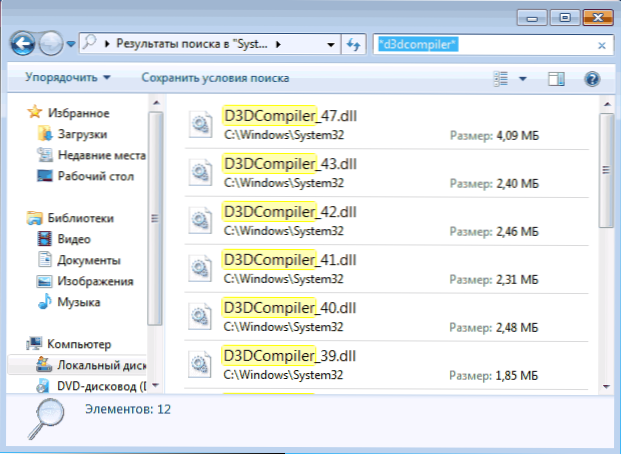Open the Изображения library
621x454 pixels.
point(95,281)
